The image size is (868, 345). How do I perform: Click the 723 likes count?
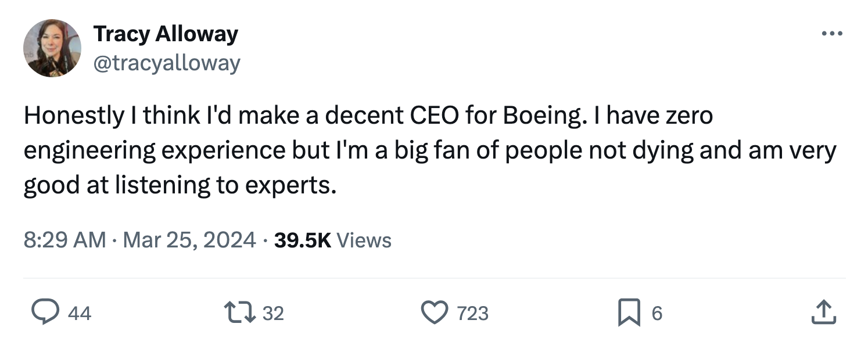coord(472,314)
